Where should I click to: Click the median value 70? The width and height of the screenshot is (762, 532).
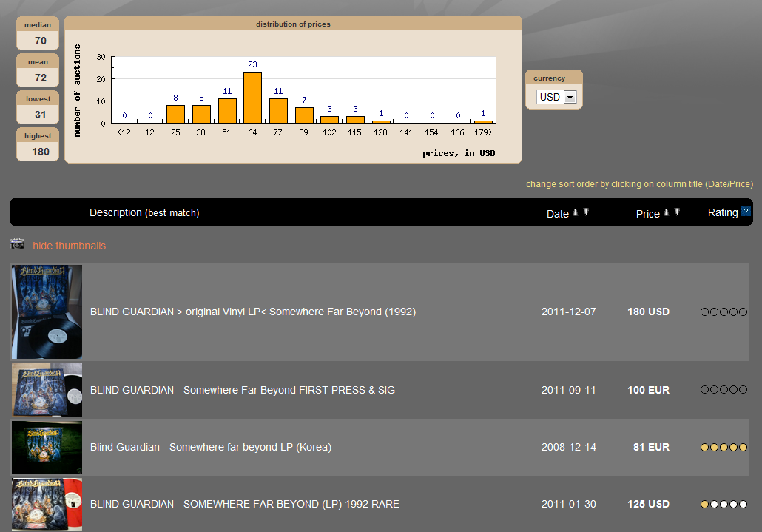pos(41,41)
